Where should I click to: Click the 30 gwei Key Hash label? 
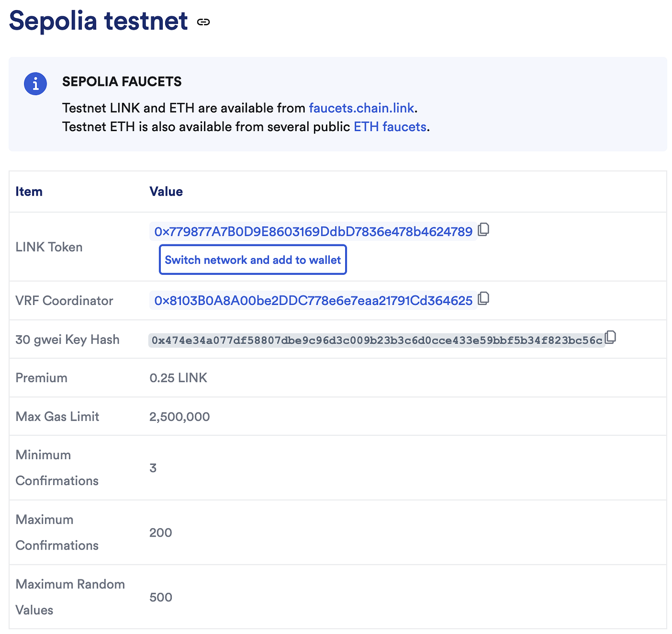(x=67, y=340)
